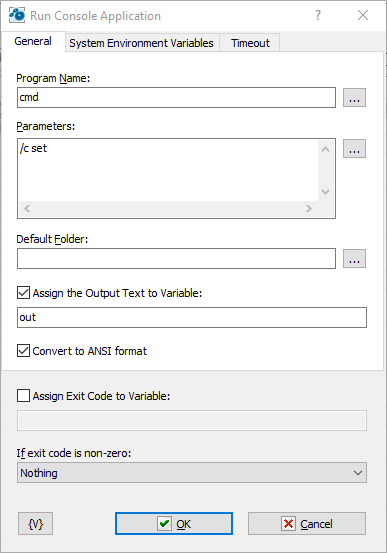Enable Assign Exit Code to Variable
387x553 pixels.
click(23, 396)
